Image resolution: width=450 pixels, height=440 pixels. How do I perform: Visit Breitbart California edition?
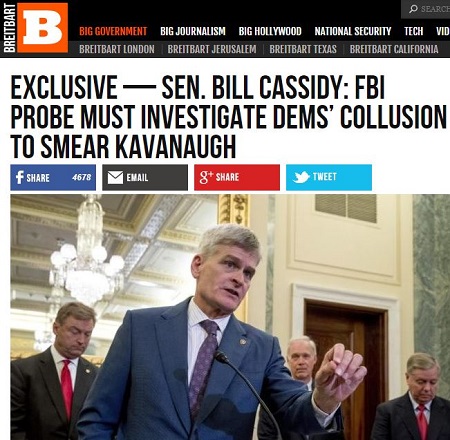[x=394, y=49]
